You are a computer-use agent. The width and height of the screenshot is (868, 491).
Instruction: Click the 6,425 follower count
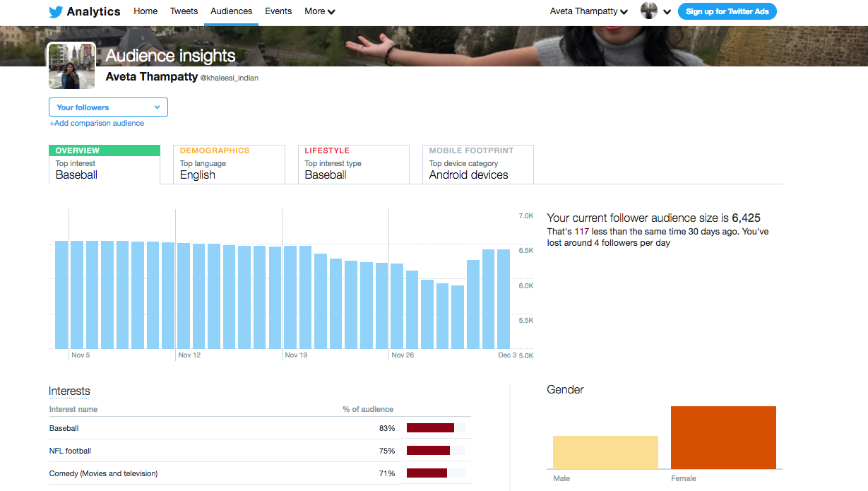(x=746, y=218)
